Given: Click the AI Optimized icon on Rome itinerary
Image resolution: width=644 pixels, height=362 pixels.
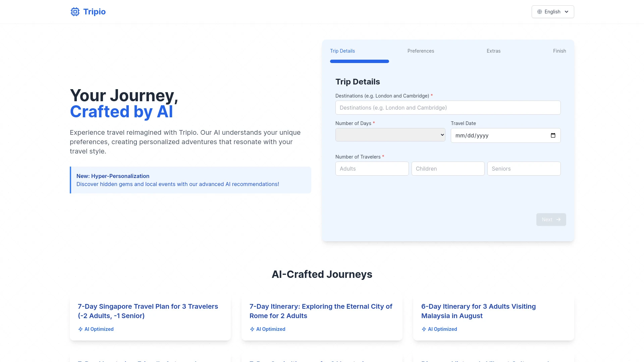Looking at the screenshot, I should [252, 329].
